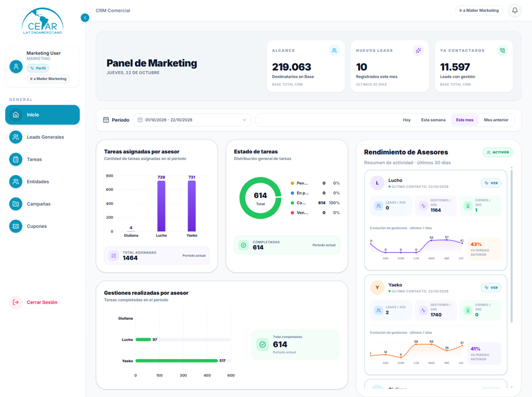Viewport: 532px width, 397px height.
Task: Select the Mes anterior period filter
Action: [x=496, y=120]
